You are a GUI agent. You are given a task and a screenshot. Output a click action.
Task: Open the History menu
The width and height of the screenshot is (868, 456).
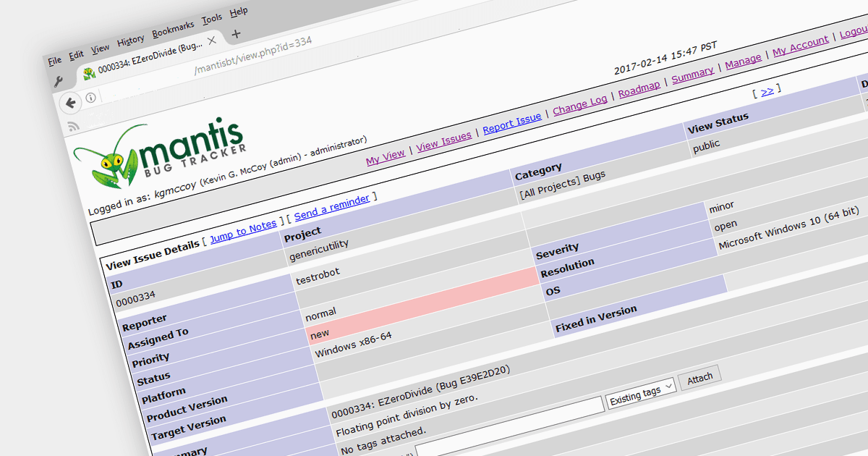(x=131, y=41)
